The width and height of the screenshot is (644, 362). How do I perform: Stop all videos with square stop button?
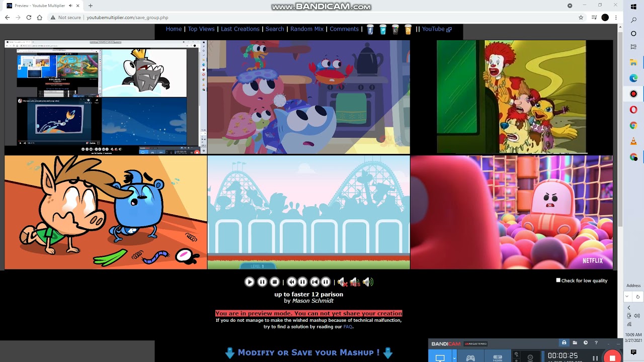tap(275, 282)
